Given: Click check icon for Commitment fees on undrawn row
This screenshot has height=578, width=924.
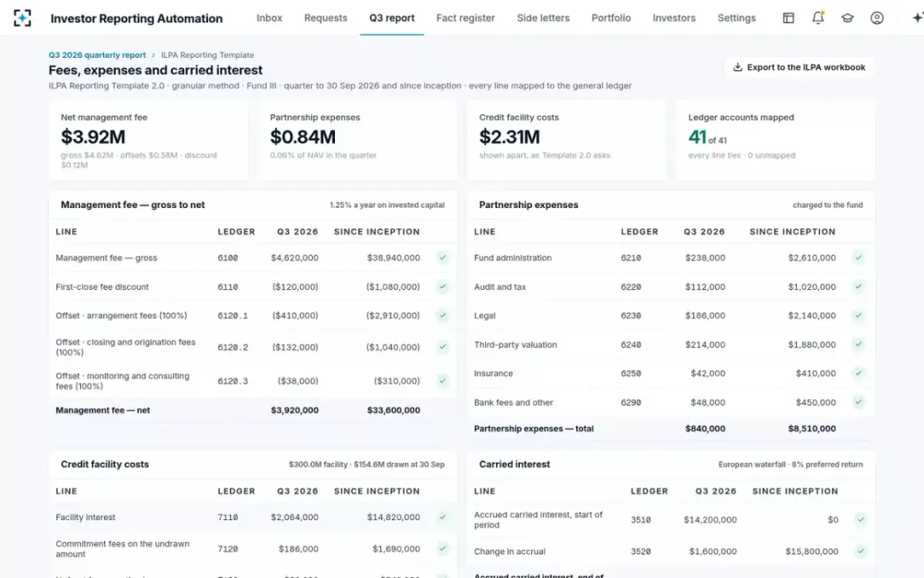Looking at the screenshot, I should [x=443, y=549].
